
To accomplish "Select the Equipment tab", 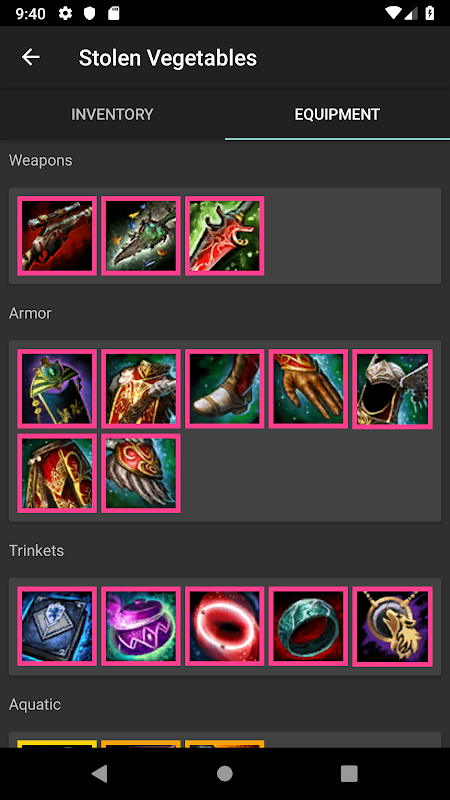I will coord(337,114).
